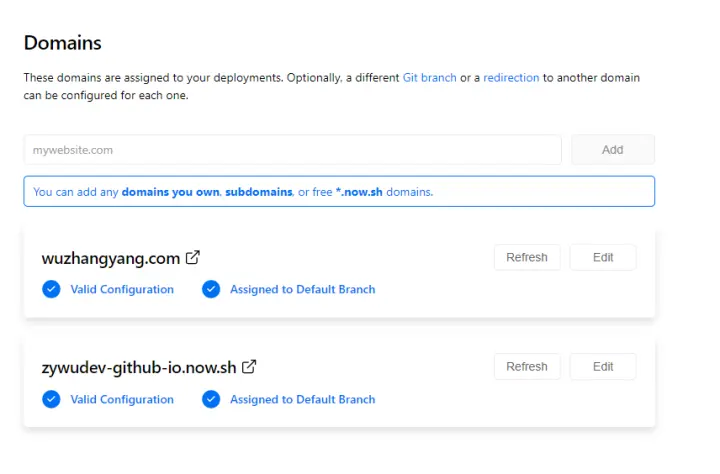
Task: Click the wuzhangyang.com domain name
Action: pos(110,258)
